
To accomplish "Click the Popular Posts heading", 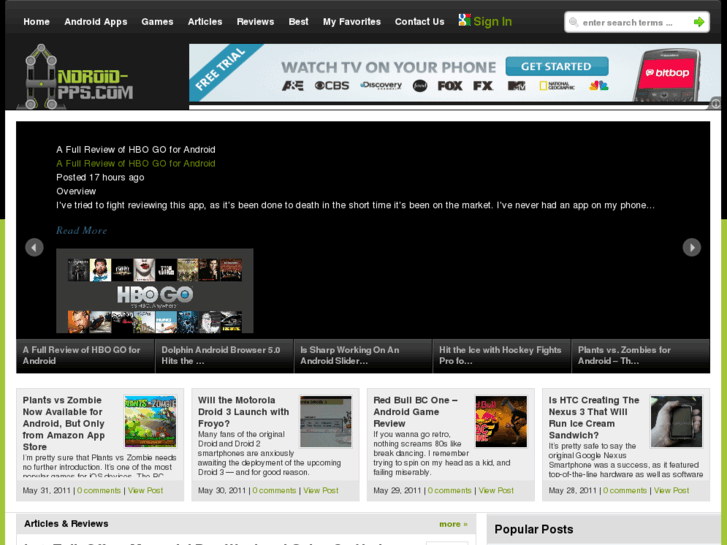I will point(534,529).
